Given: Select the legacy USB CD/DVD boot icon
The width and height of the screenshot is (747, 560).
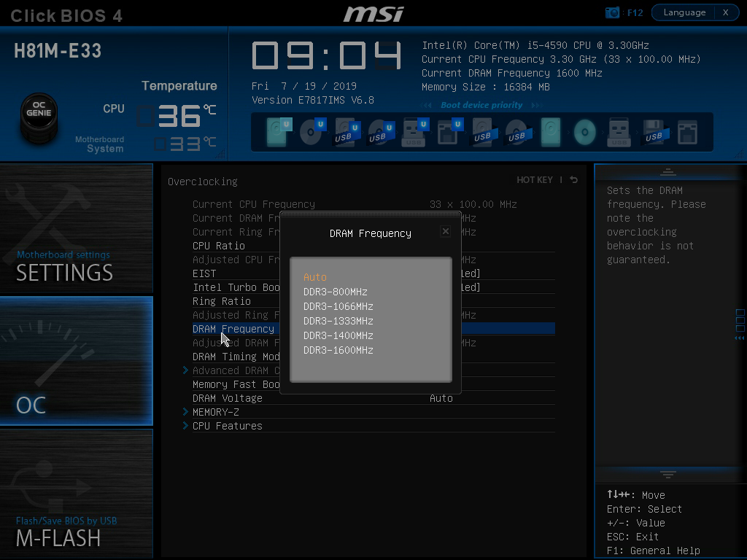Looking at the screenshot, I should [519, 132].
